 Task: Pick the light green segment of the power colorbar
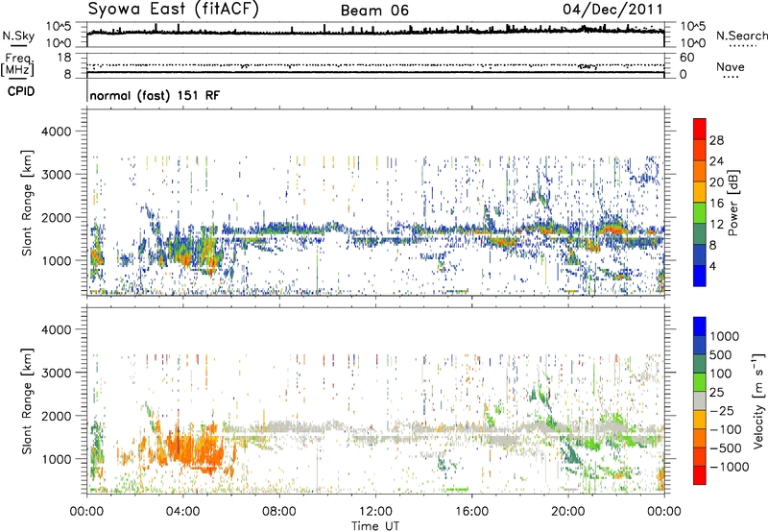click(700, 213)
